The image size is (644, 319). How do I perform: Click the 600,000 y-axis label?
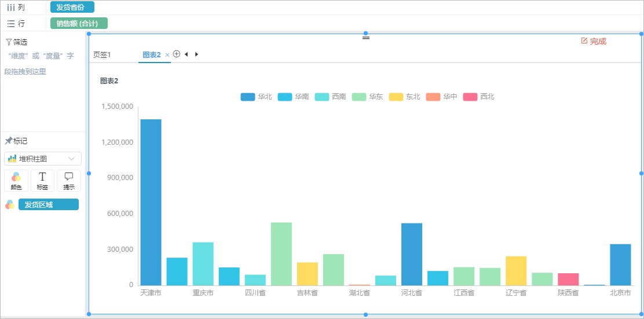120,214
